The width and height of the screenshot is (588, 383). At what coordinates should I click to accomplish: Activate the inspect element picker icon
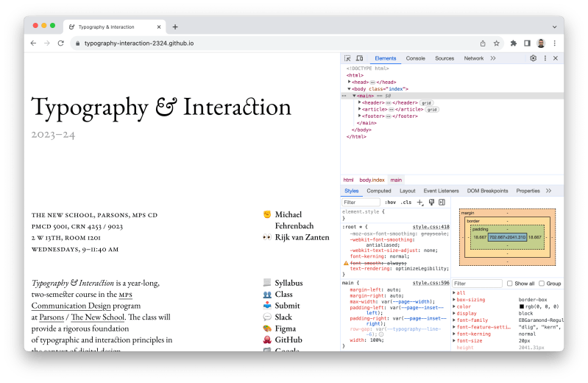(x=347, y=58)
